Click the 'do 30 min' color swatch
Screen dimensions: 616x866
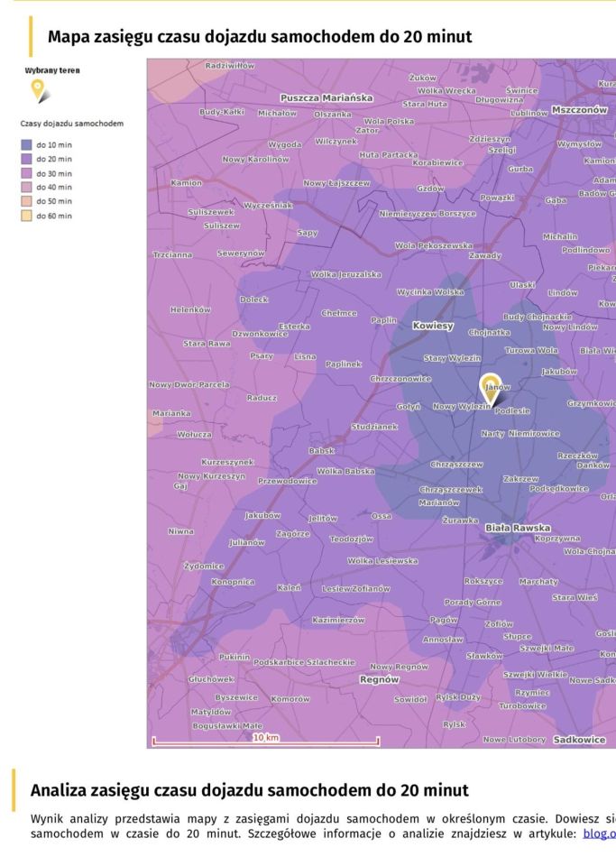[x=26, y=173]
